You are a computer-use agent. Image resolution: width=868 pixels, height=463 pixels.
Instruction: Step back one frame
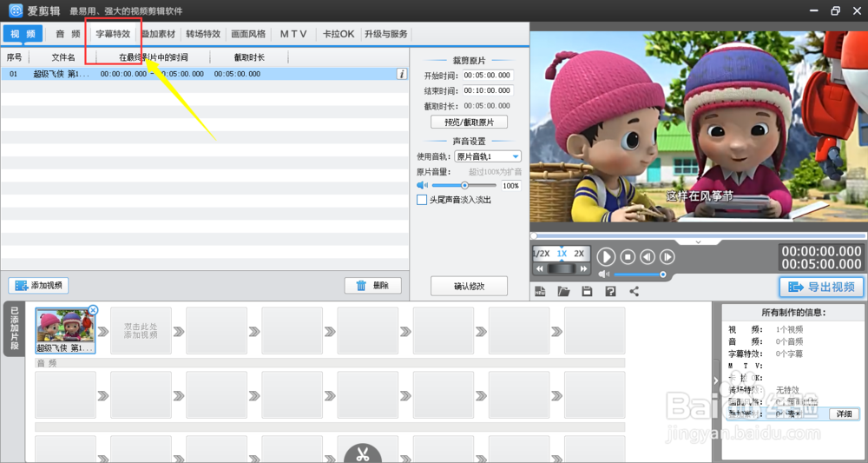click(x=648, y=256)
